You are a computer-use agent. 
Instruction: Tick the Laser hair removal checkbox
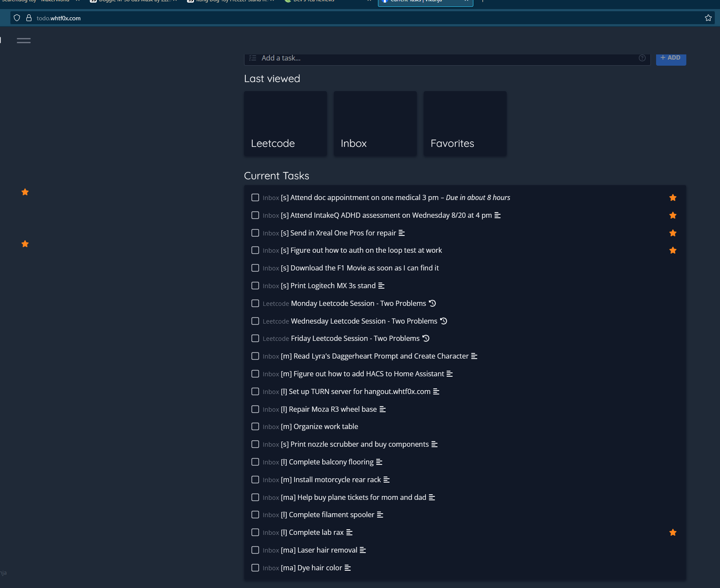[255, 550]
